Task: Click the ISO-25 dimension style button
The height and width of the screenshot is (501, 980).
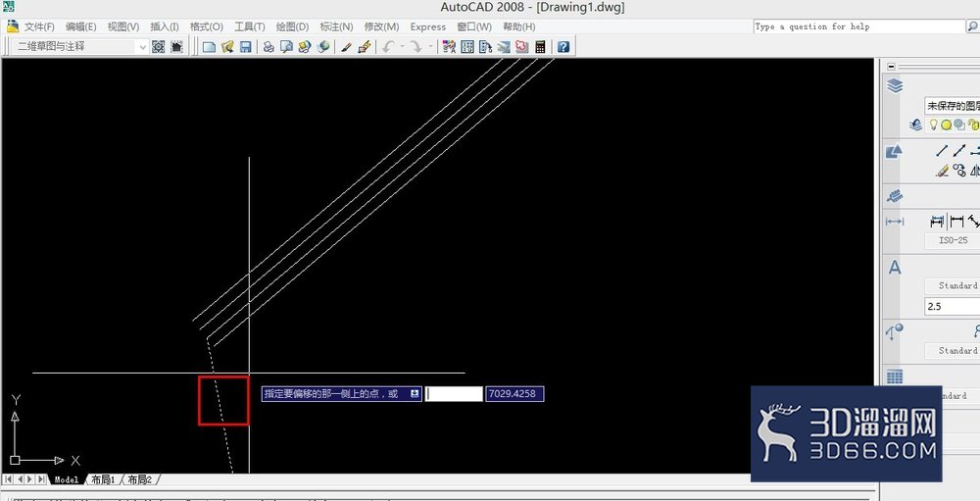Action: tap(953, 240)
